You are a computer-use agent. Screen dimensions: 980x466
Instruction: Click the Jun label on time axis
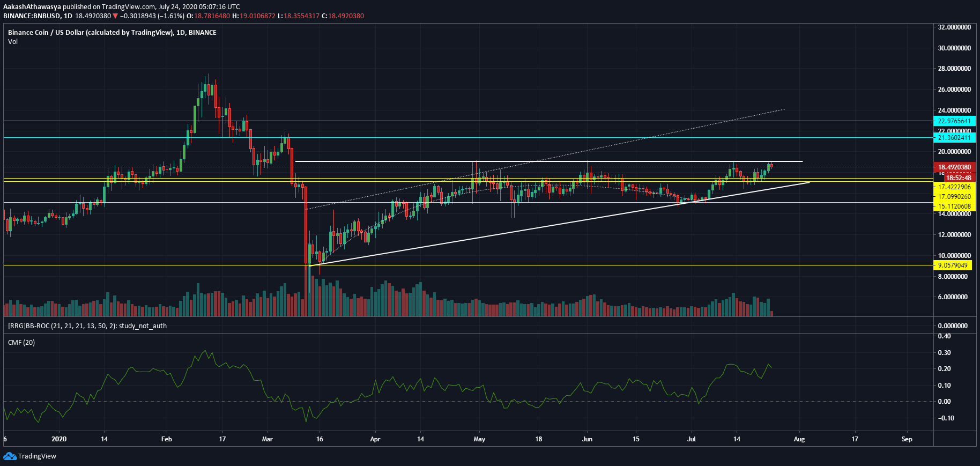(x=588, y=439)
